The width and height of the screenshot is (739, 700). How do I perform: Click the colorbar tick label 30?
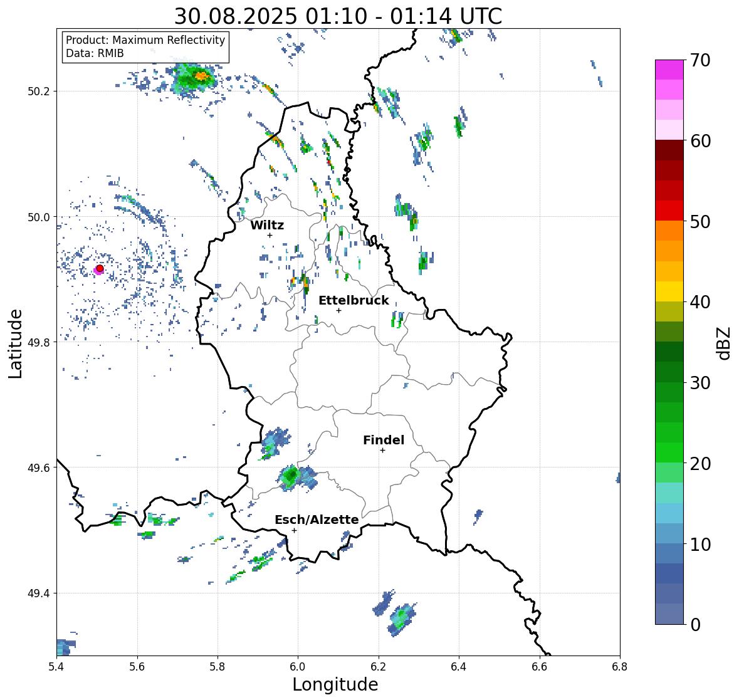pos(700,383)
